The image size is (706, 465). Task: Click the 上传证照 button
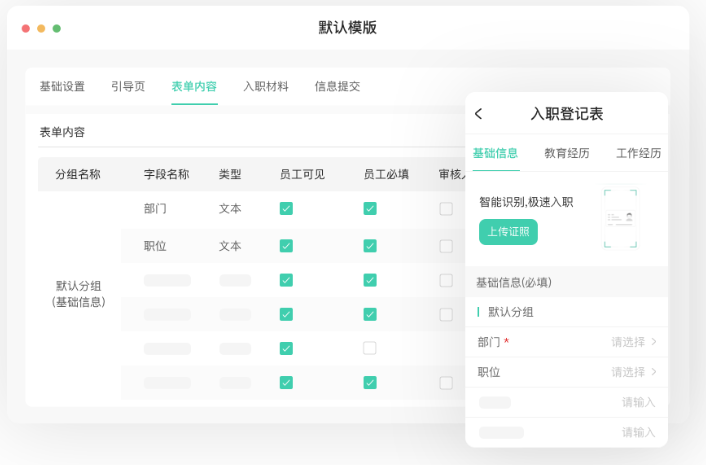pos(508,232)
